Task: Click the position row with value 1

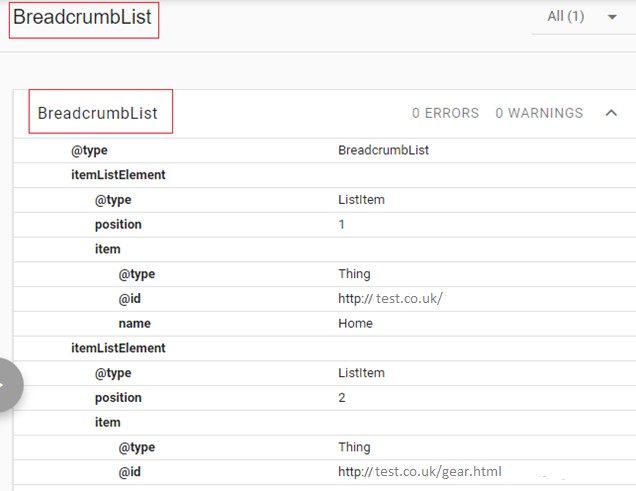Action: pyautogui.click(x=118, y=224)
